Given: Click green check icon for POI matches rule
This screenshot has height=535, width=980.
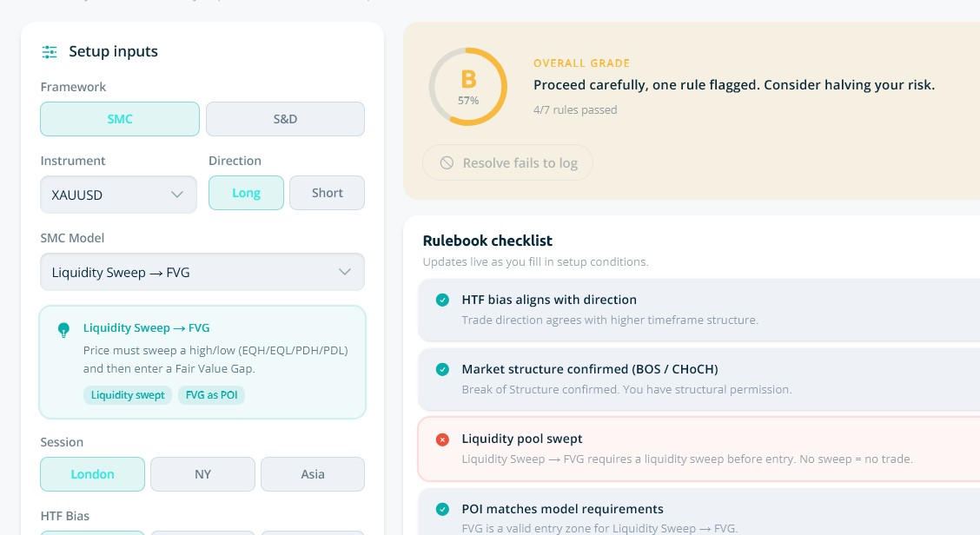Looking at the screenshot, I should 442,509.
